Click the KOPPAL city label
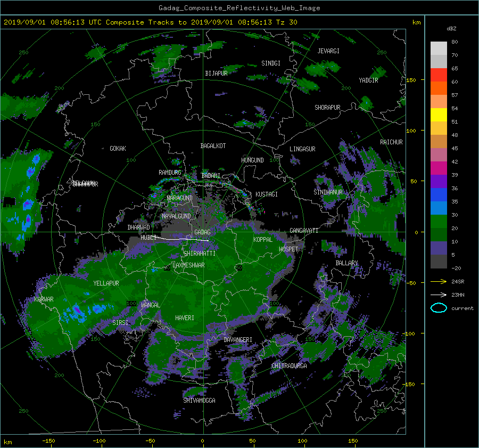The width and height of the screenshot is (479, 448). pos(263,240)
